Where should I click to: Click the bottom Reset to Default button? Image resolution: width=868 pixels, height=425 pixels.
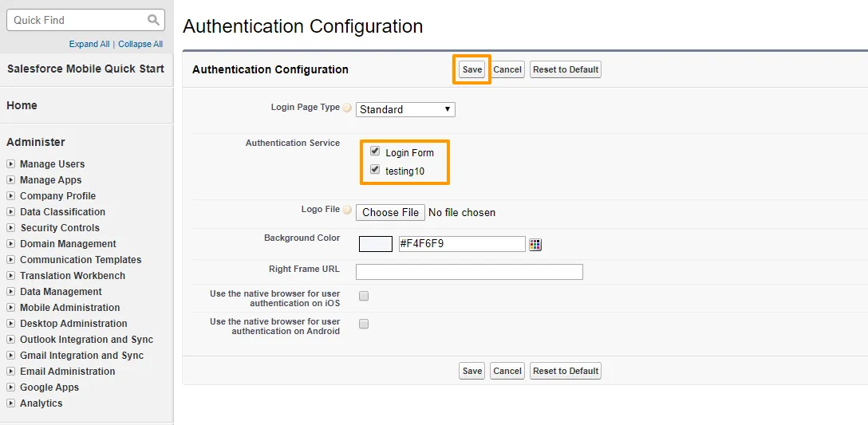pyautogui.click(x=565, y=371)
